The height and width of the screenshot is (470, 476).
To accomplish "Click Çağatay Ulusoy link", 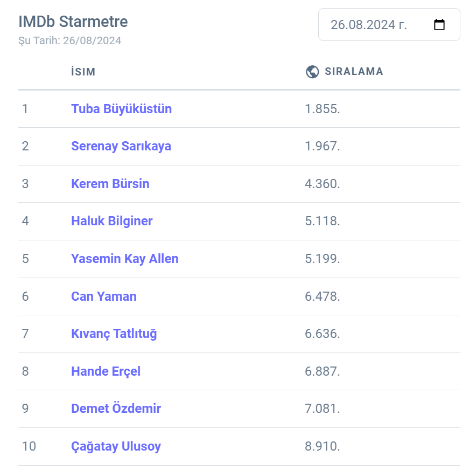I will [116, 446].
